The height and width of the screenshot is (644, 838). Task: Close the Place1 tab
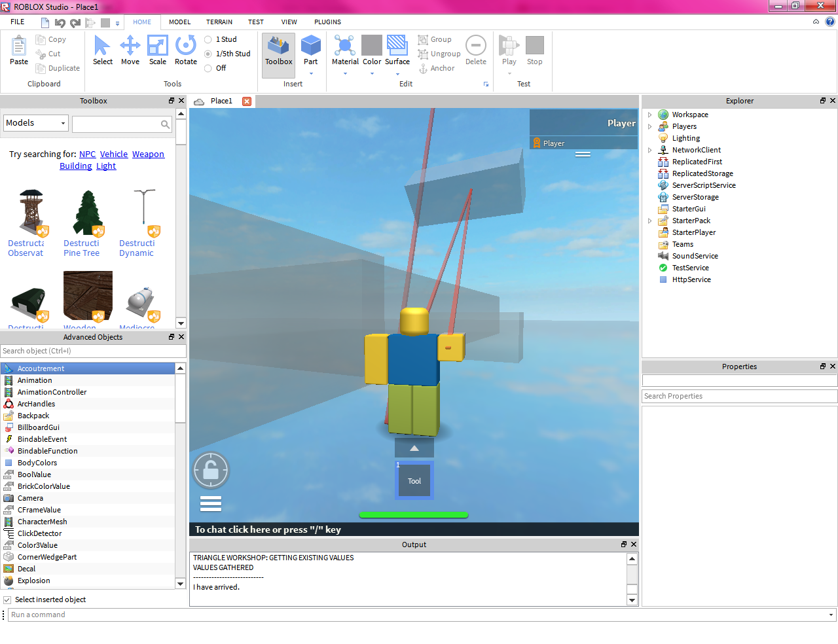(247, 101)
